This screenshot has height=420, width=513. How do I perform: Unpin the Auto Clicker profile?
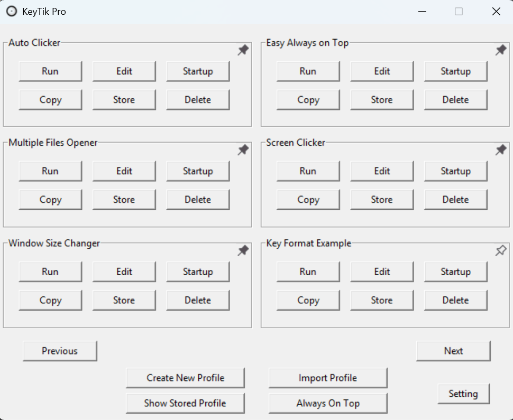243,50
